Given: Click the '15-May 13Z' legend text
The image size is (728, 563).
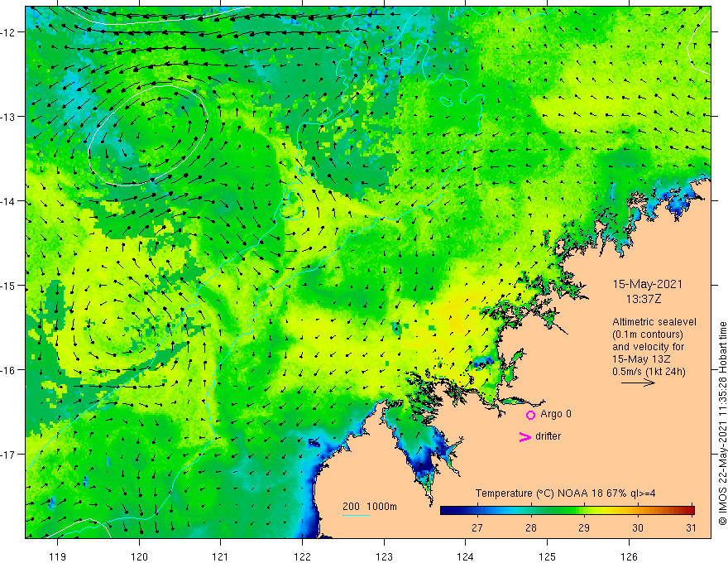Looking at the screenshot, I should pyautogui.click(x=640, y=359).
